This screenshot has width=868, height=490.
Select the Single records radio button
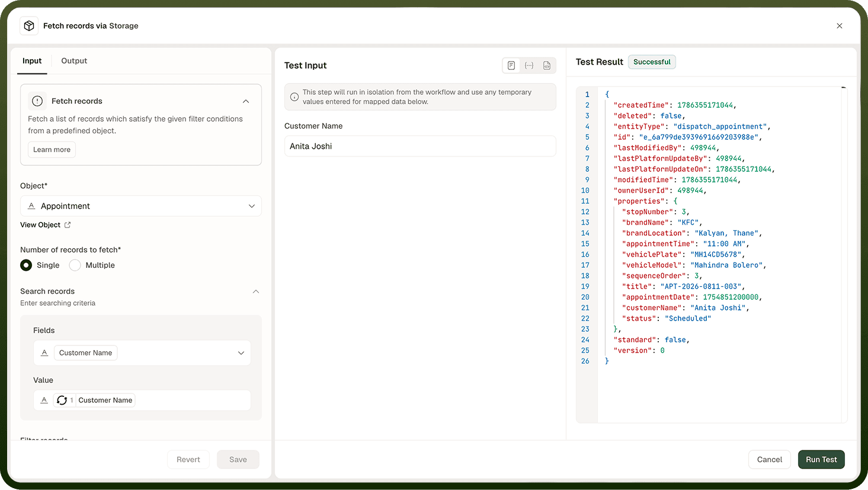26,265
